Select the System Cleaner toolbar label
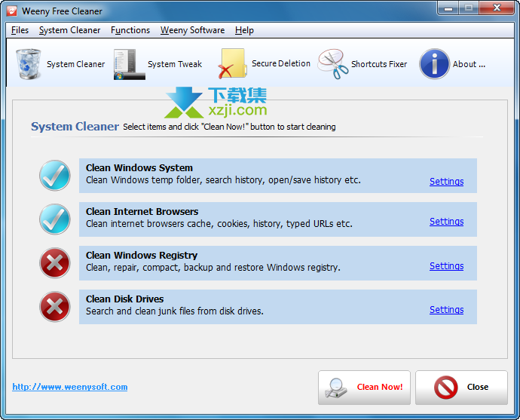Image resolution: width=520 pixels, height=420 pixels. 75,64
